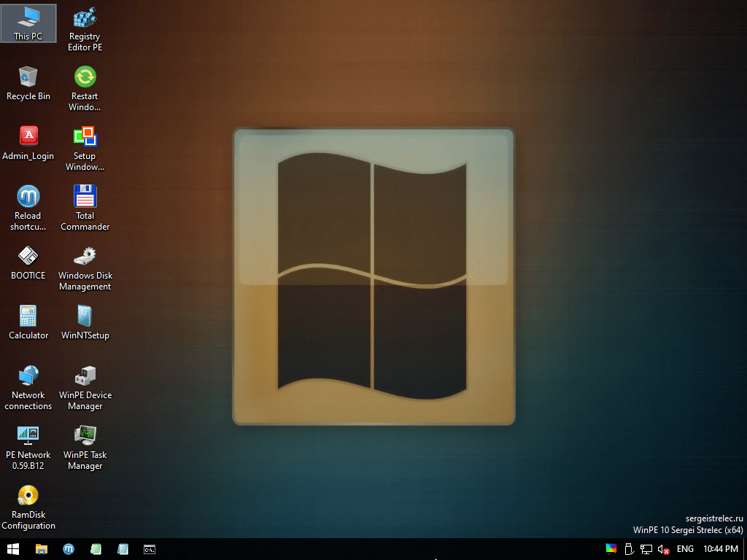
Task: Click the ENG language indicator
Action: (x=685, y=549)
